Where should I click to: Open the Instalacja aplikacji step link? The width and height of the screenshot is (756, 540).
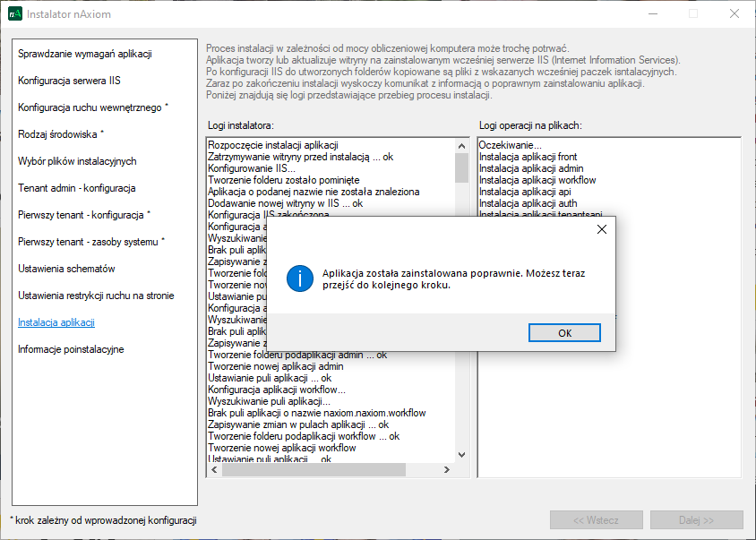[x=56, y=322]
